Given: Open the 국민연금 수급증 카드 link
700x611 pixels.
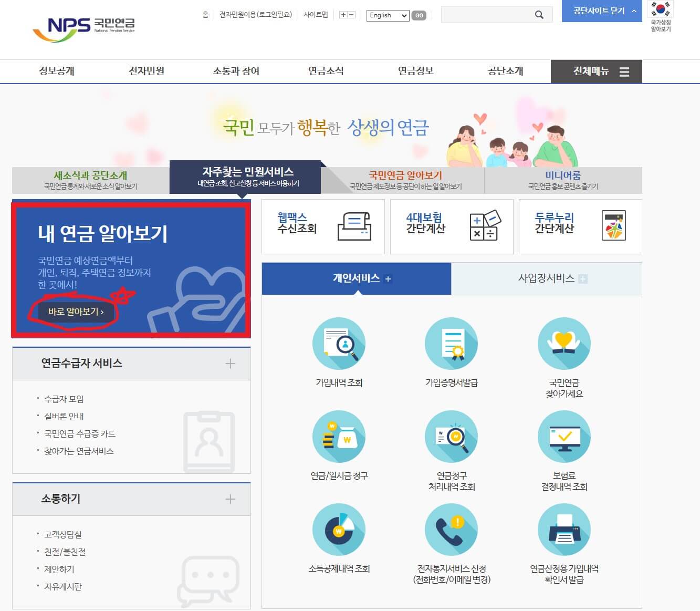Looking at the screenshot, I should (x=80, y=433).
